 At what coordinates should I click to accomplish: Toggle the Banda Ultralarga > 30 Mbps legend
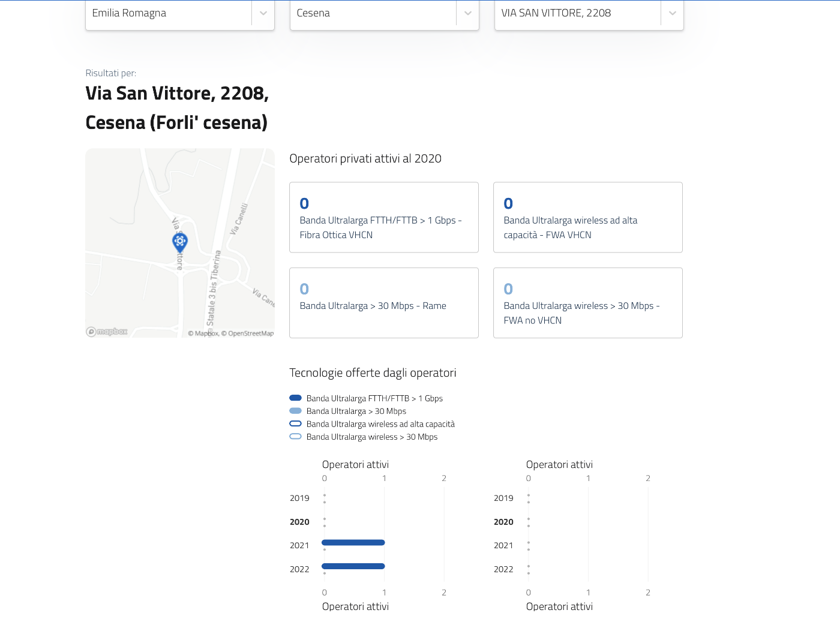pos(295,411)
